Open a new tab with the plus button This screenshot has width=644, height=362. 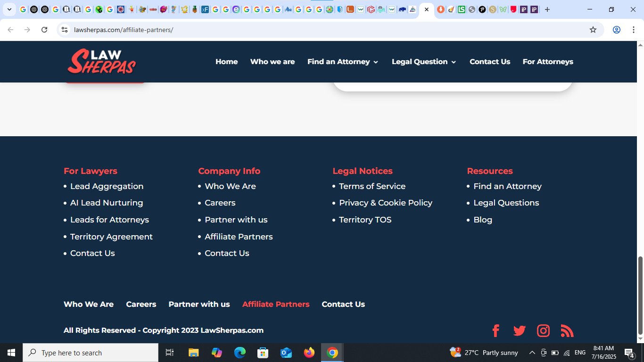point(547,9)
